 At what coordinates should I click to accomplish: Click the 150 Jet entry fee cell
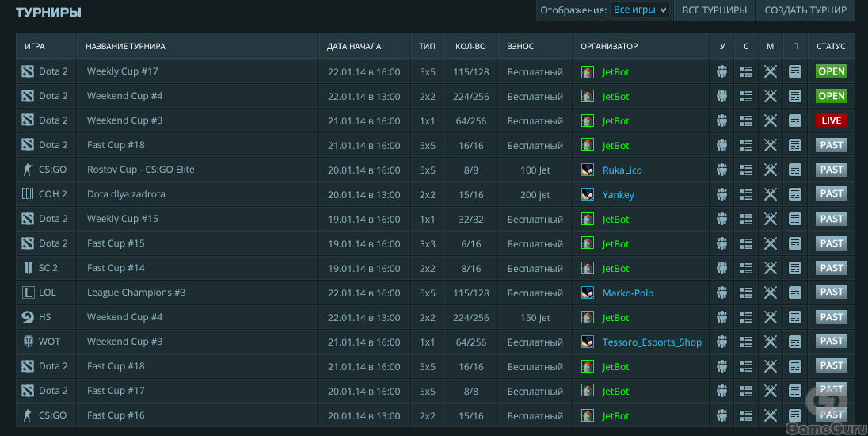coord(535,317)
